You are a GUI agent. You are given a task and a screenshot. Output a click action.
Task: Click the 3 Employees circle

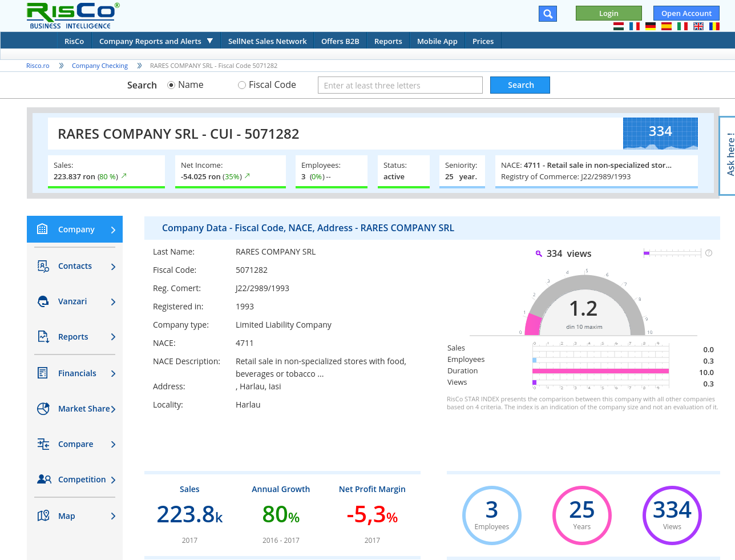click(x=492, y=515)
